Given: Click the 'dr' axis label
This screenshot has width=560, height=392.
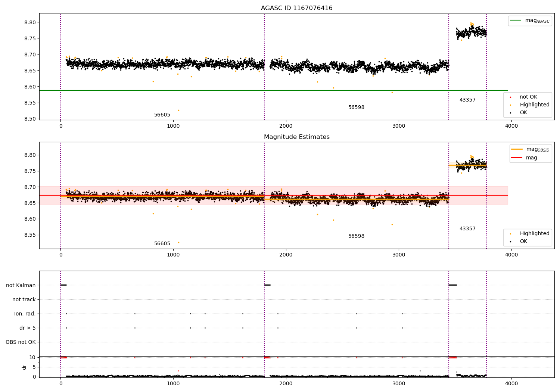Looking at the screenshot, I should click(24, 367).
